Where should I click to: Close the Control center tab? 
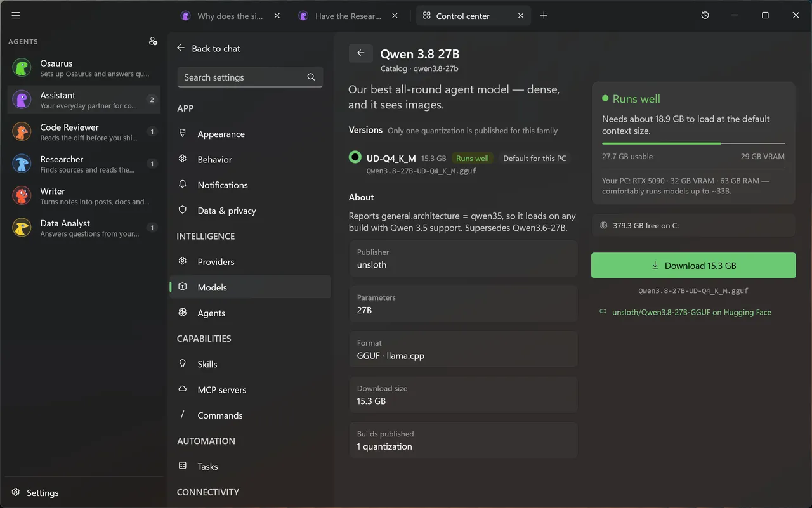tap(521, 16)
